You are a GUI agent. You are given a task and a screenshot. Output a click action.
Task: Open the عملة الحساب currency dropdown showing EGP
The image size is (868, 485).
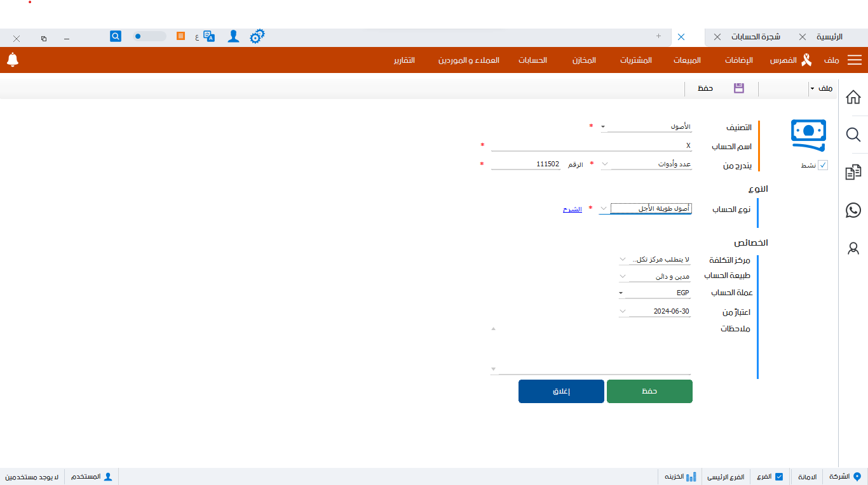tap(621, 292)
